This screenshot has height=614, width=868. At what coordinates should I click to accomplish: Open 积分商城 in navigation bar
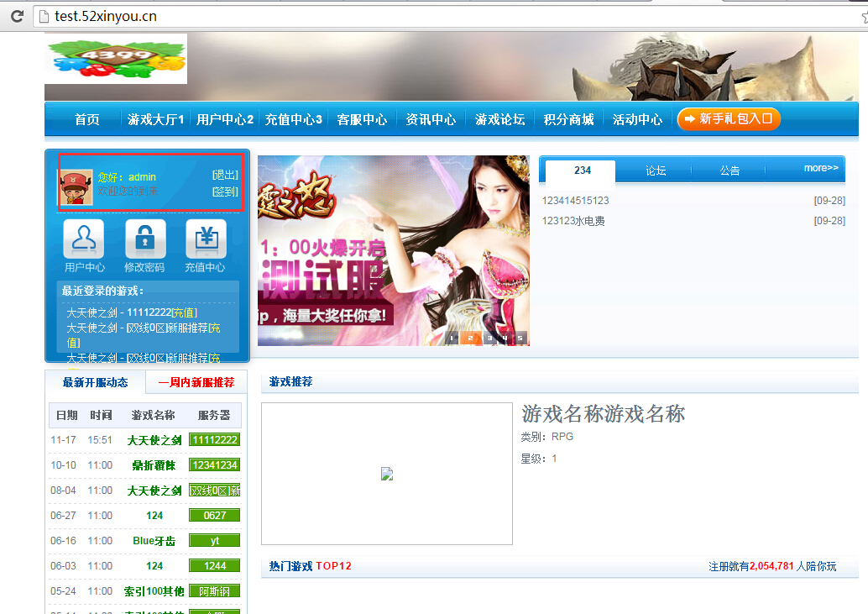pyautogui.click(x=568, y=119)
